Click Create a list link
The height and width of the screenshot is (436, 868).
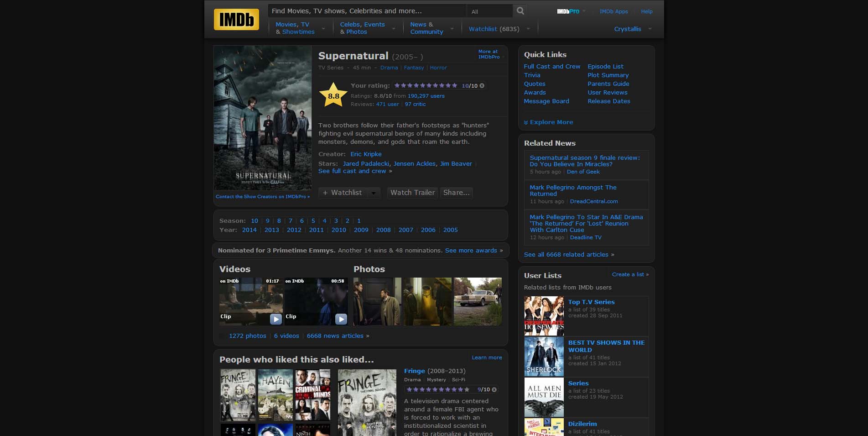pos(628,274)
